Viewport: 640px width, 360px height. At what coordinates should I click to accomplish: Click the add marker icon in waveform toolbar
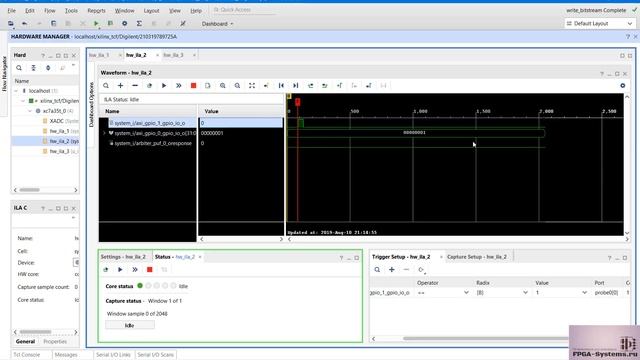pyautogui.click(x=340, y=86)
